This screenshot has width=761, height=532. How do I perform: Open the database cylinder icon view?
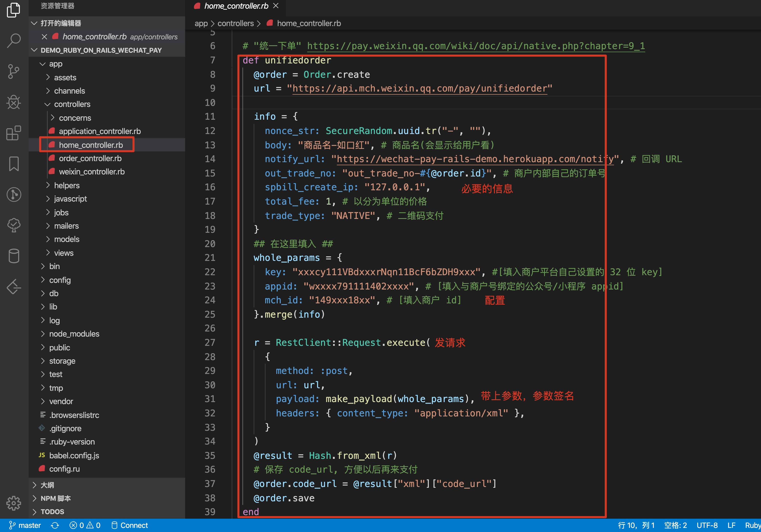pos(14,256)
